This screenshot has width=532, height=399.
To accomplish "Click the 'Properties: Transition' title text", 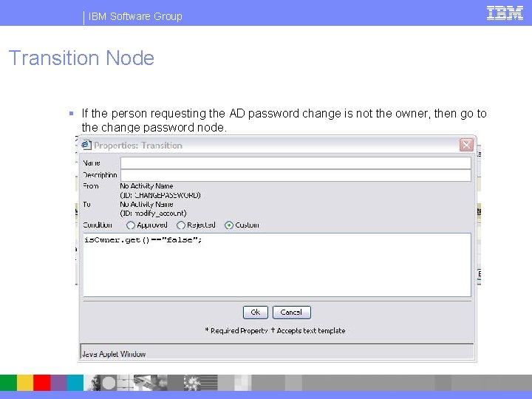I will pos(138,146).
